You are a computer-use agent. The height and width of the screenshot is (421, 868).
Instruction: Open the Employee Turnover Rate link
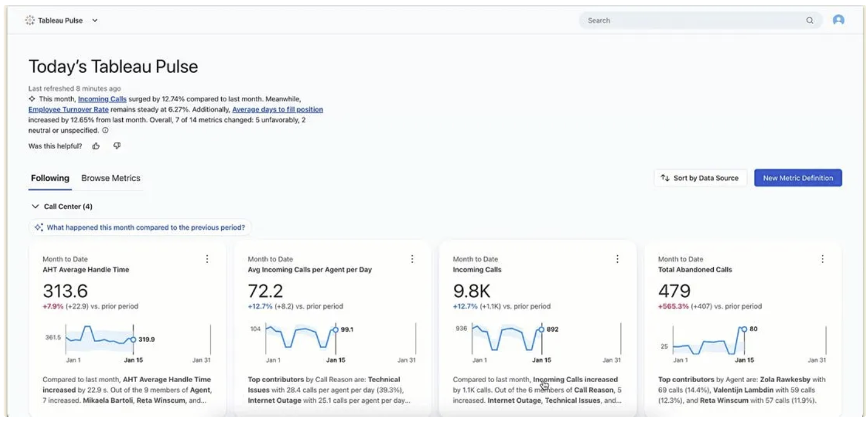(x=69, y=109)
